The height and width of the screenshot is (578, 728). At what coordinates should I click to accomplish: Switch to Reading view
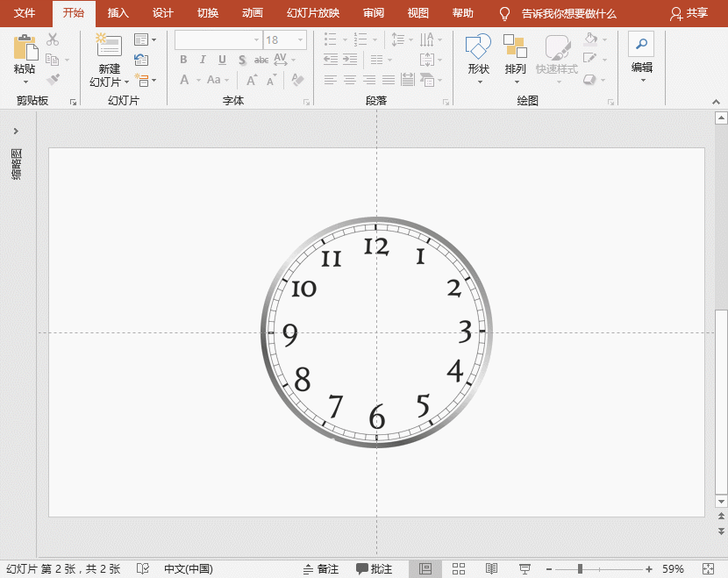(491, 568)
